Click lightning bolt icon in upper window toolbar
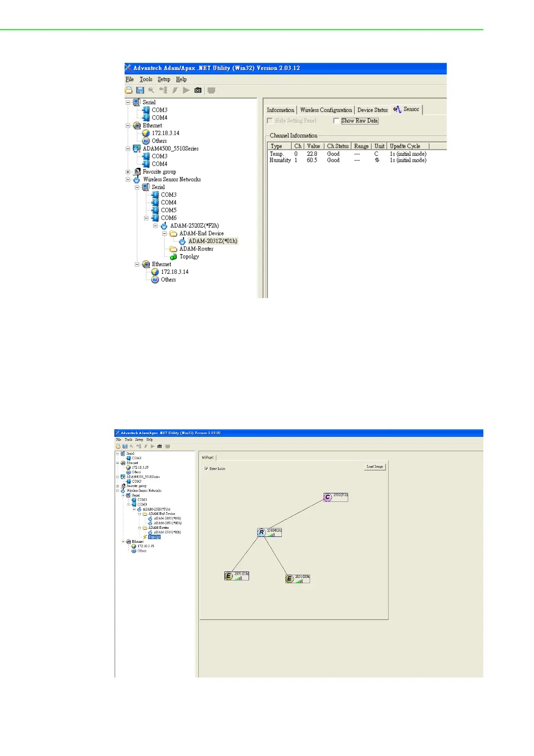This screenshot has height=756, width=534. click(x=175, y=90)
